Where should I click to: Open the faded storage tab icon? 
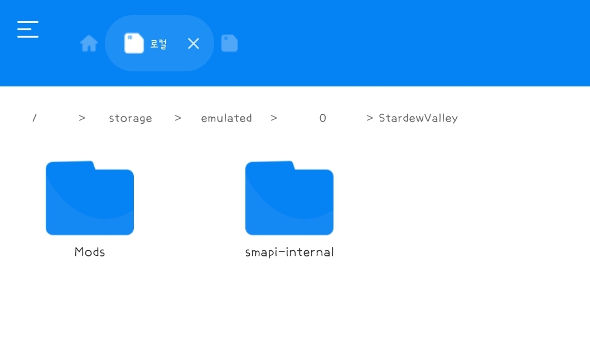click(230, 43)
